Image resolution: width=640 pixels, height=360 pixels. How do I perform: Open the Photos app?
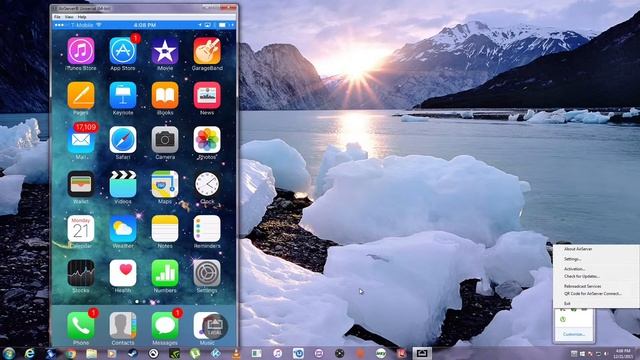point(207,140)
